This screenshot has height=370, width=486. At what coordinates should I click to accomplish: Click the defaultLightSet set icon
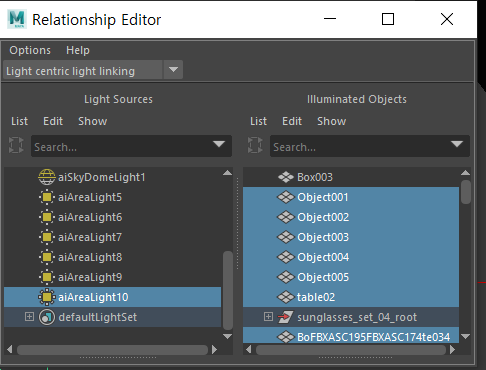[47, 317]
